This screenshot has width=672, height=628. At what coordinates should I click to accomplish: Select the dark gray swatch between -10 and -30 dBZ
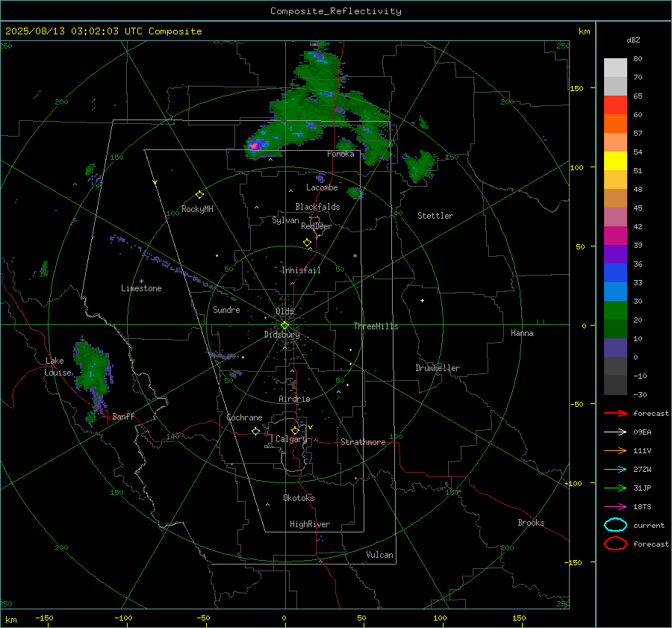[x=615, y=385]
